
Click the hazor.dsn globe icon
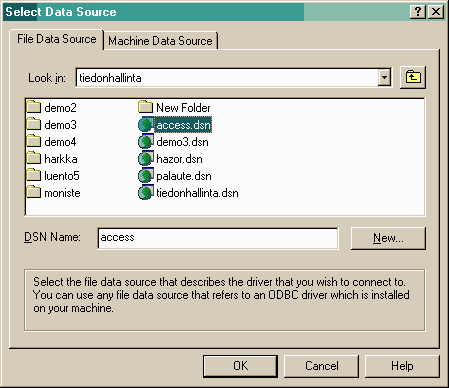tap(146, 158)
